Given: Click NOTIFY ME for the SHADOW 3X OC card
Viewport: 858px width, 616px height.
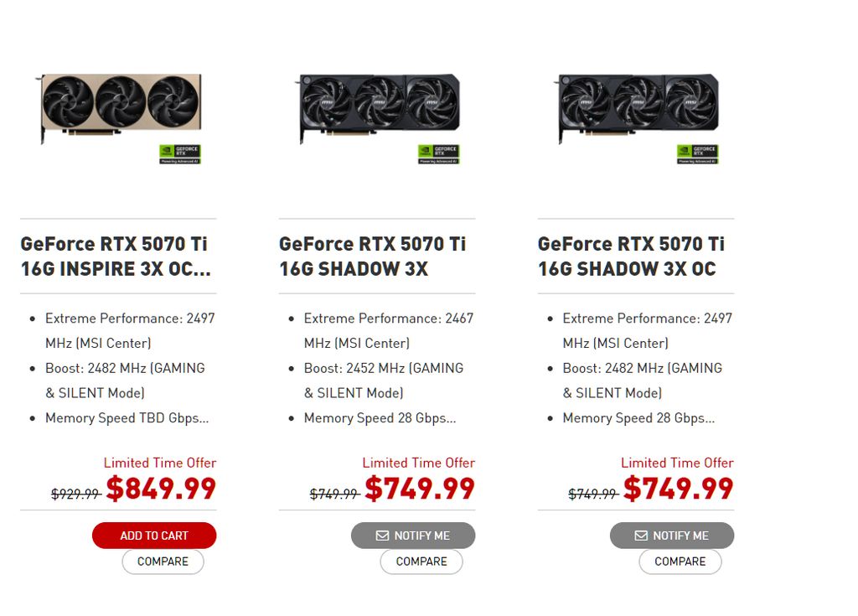Looking at the screenshot, I should click(672, 536).
